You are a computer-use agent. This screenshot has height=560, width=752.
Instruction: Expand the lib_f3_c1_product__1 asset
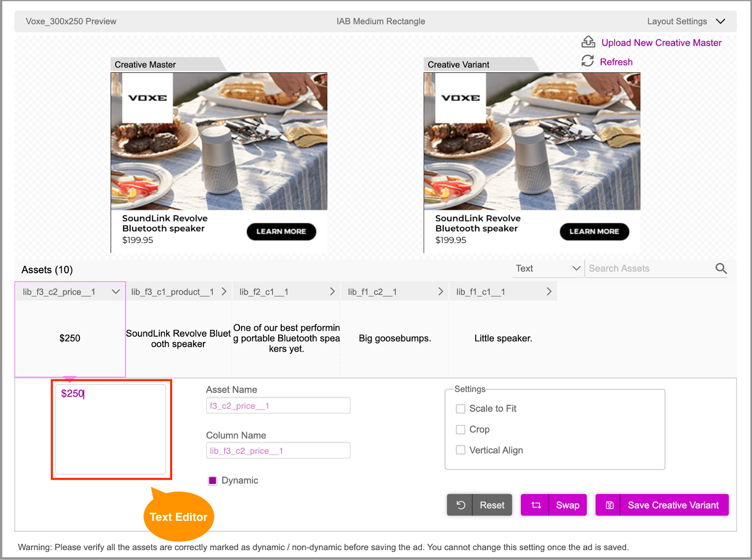pos(224,292)
